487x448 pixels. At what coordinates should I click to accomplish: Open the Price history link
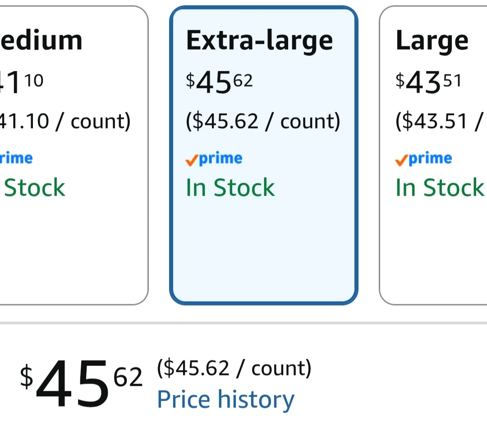(x=226, y=400)
